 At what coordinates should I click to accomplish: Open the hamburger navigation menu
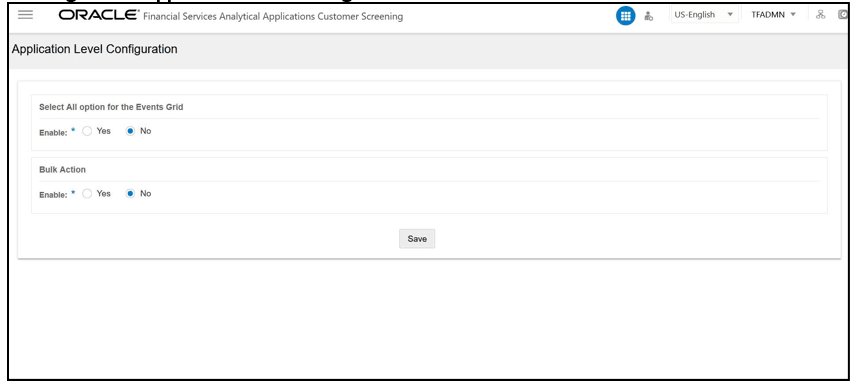(x=25, y=15)
